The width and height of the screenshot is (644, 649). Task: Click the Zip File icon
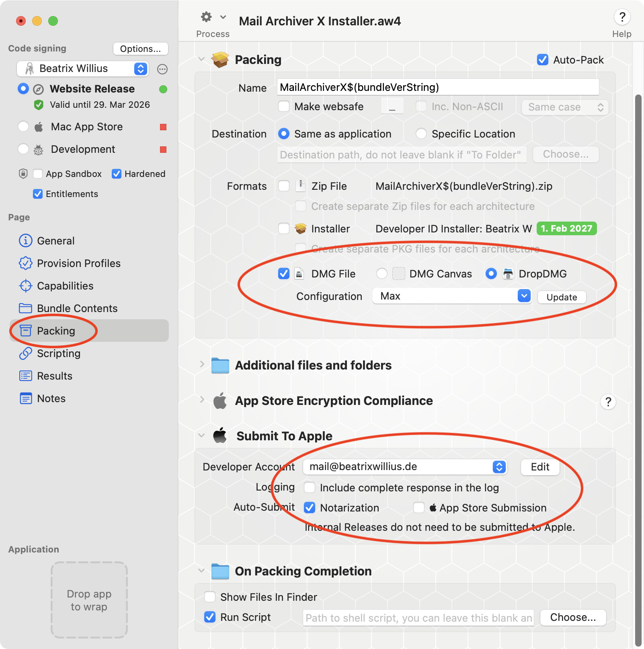[x=300, y=186]
